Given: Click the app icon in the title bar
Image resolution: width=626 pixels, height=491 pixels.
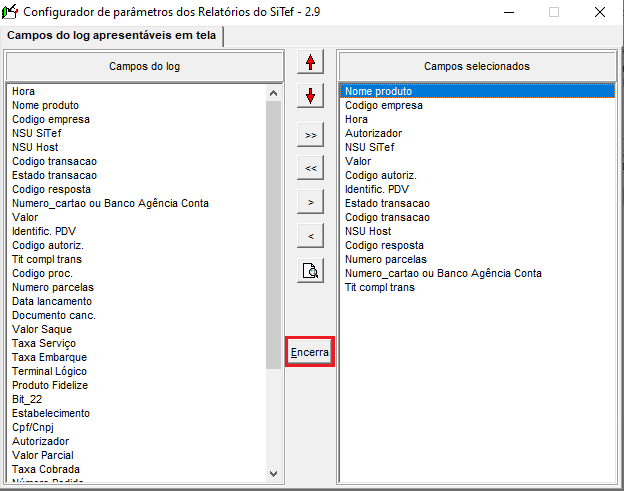Looking at the screenshot, I should tap(10, 12).
